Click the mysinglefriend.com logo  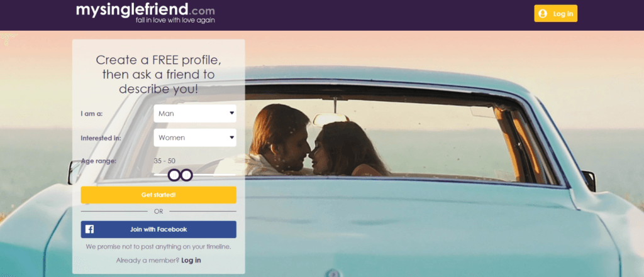click(x=145, y=13)
